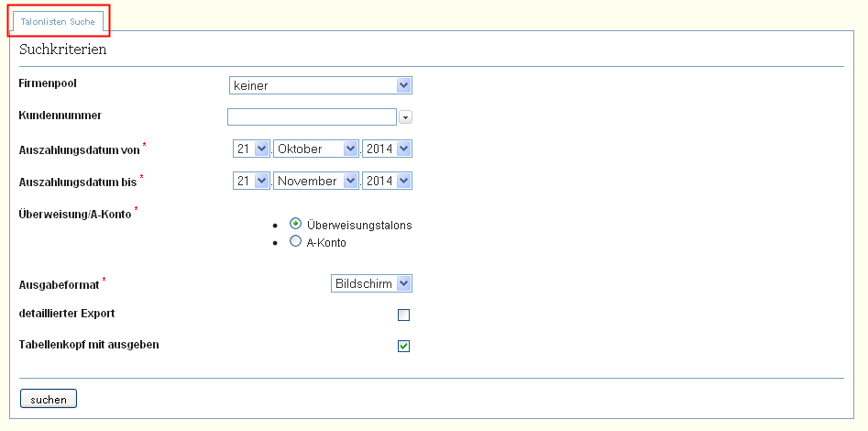Open the Ausgabeformat dropdown showing Bildschirm
Screen dimensions: 868x431
click(x=371, y=283)
